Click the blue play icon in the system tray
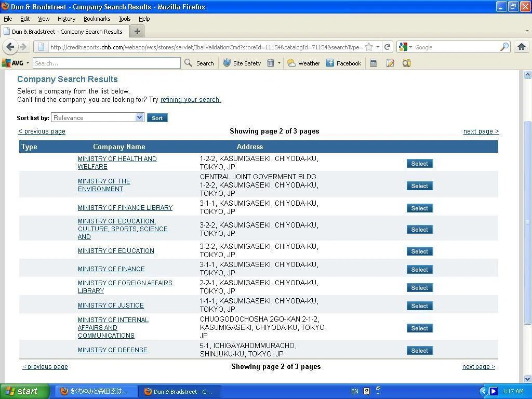532x399 pixels. (x=494, y=391)
